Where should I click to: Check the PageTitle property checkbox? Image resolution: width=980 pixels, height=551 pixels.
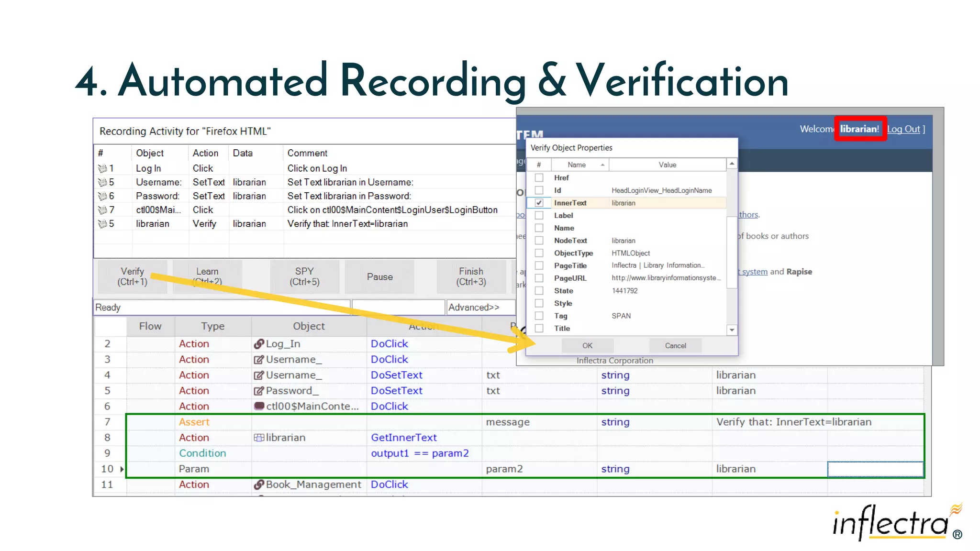[x=539, y=265]
